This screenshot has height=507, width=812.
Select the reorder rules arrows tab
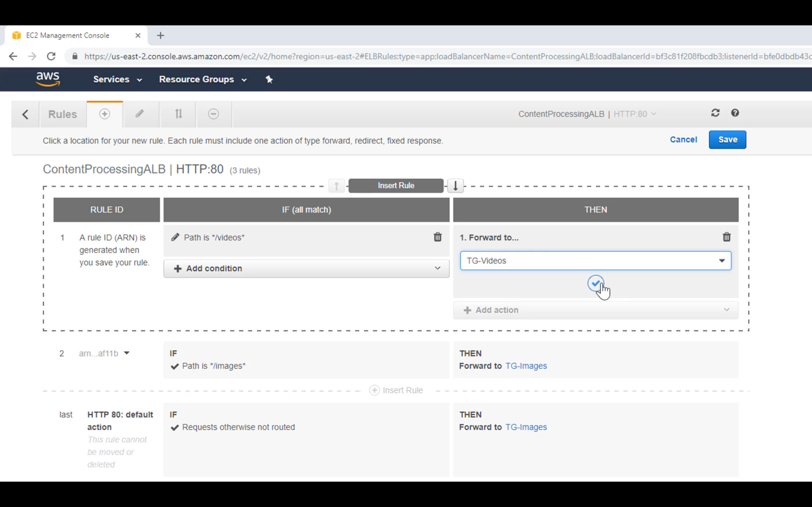pos(179,114)
